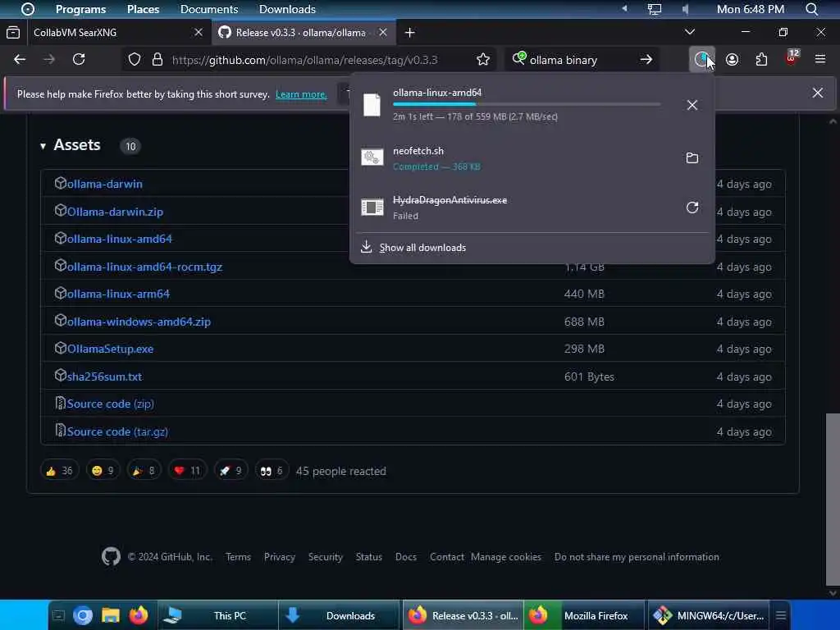Launch Firefox from the taskbar launcher icon
The image size is (840, 630).
coord(138,615)
